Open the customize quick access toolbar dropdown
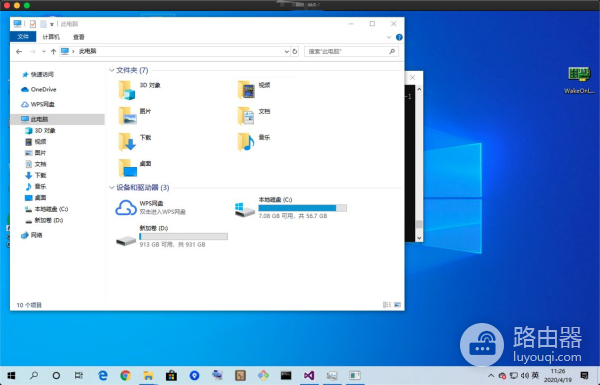Screen dimensions: 600x385 click(52, 24)
